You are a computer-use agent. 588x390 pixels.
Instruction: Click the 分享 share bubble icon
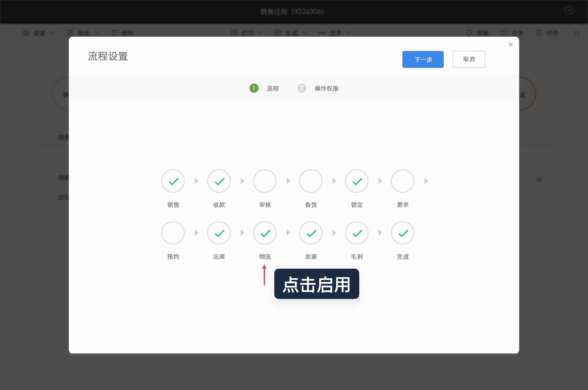[504, 33]
